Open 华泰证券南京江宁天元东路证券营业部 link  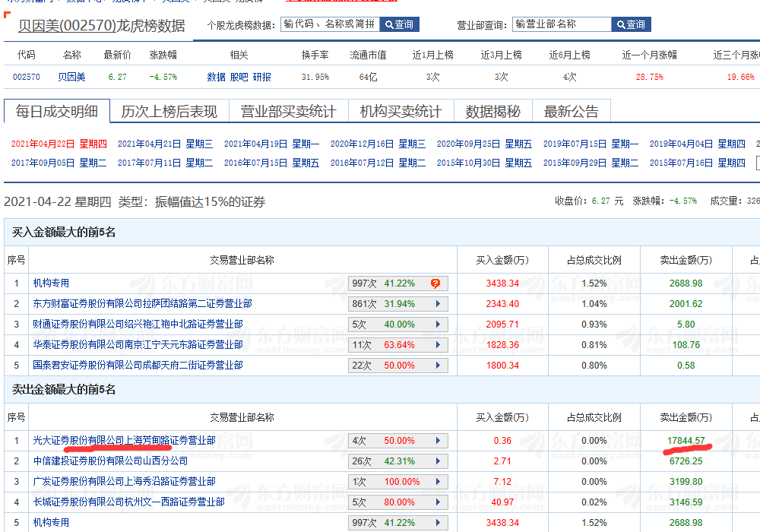138,345
